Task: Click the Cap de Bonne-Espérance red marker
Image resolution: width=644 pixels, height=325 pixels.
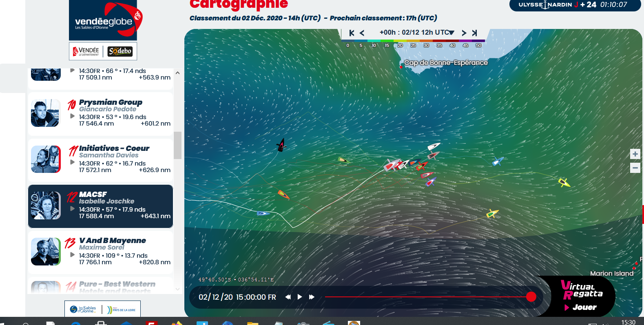Action: (401, 67)
